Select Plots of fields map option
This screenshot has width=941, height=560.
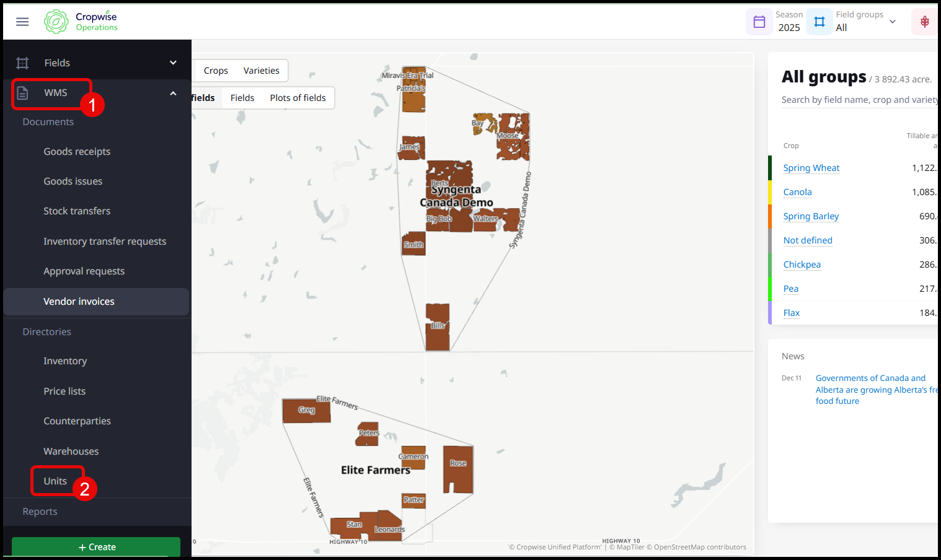(298, 98)
